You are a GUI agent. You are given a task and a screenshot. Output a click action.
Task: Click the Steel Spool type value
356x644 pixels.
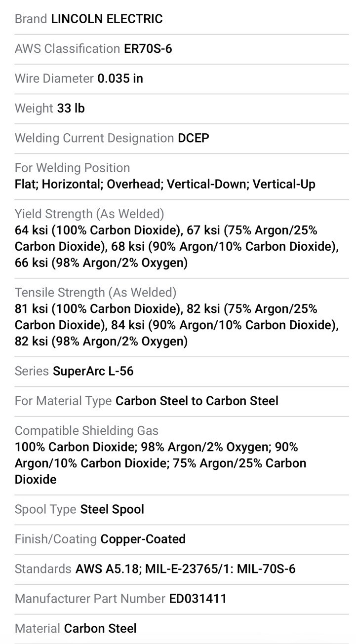point(112,509)
